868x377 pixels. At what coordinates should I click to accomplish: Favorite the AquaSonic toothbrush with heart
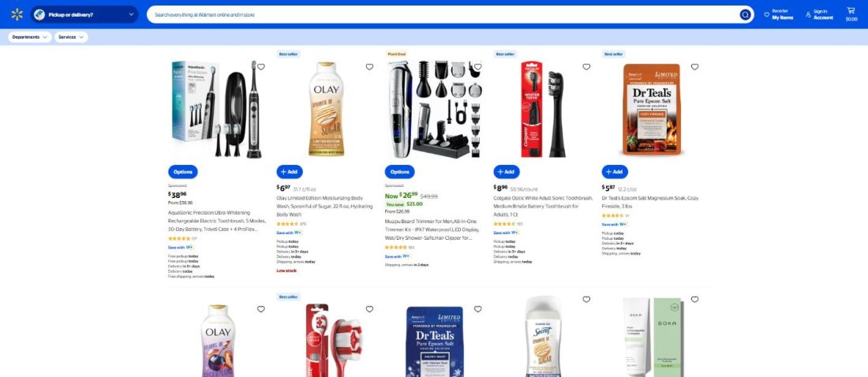[260, 67]
